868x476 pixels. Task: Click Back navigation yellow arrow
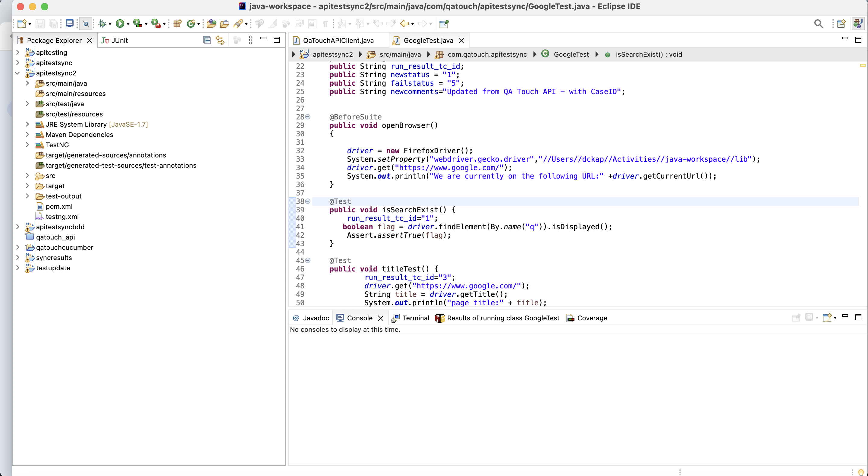click(x=404, y=24)
